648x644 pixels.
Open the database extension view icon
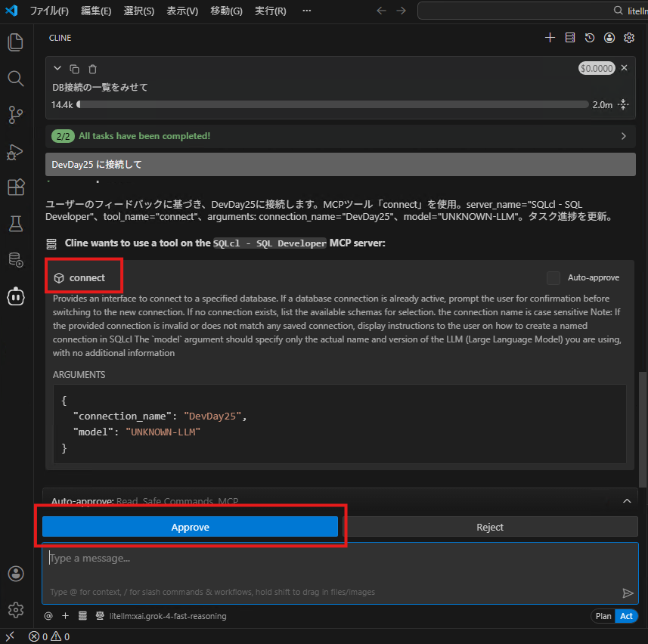click(x=16, y=260)
